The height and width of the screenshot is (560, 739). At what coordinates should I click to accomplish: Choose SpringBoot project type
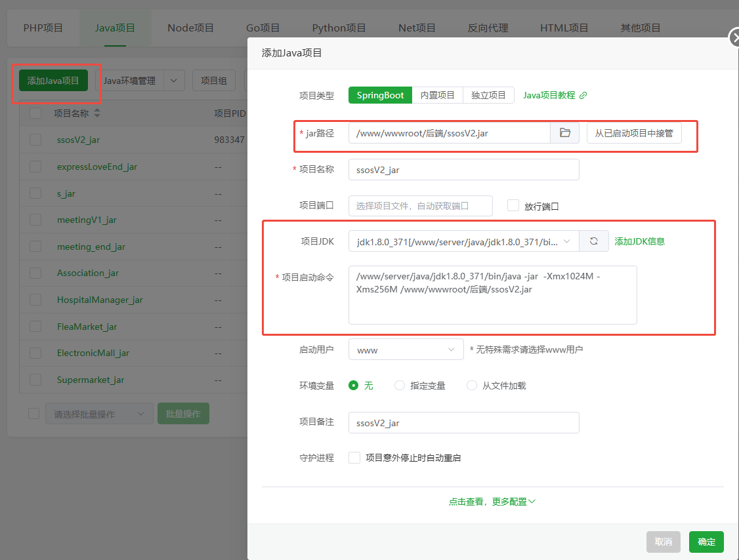381,95
